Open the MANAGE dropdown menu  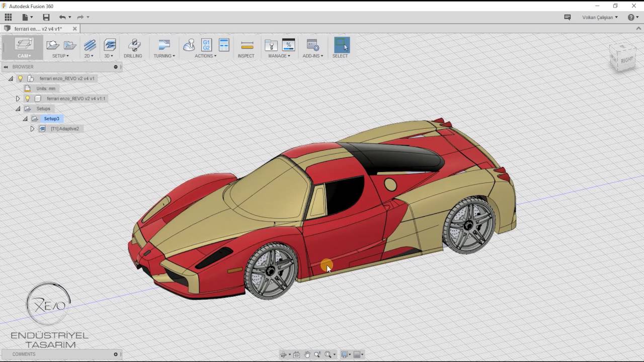pos(279,56)
